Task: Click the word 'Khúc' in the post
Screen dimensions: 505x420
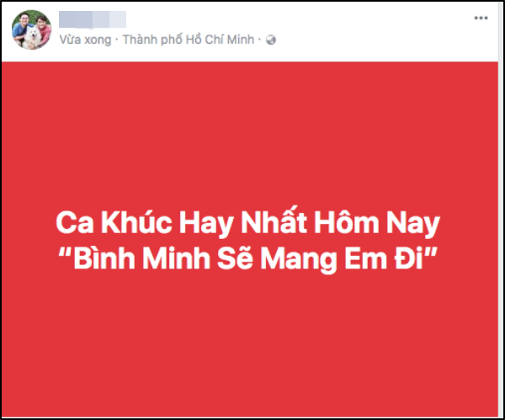Action: click(x=136, y=222)
